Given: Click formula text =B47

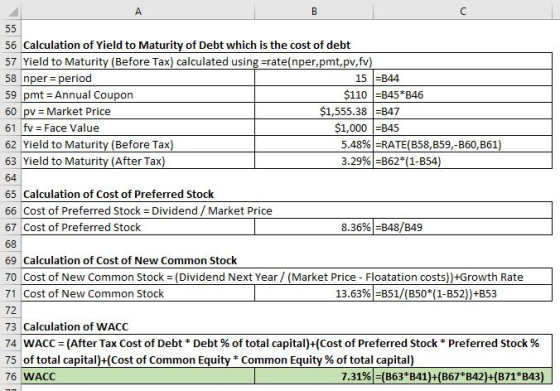Looking at the screenshot, I should point(388,111).
